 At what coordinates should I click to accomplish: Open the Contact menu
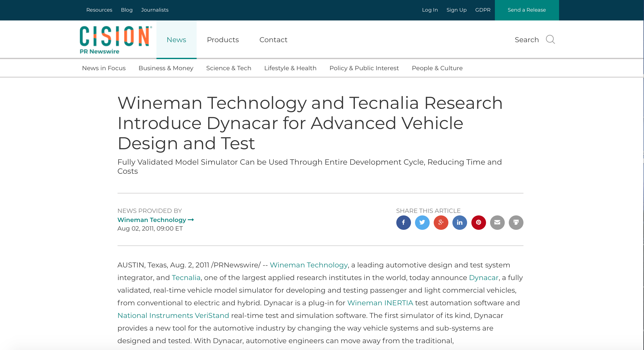coord(273,40)
